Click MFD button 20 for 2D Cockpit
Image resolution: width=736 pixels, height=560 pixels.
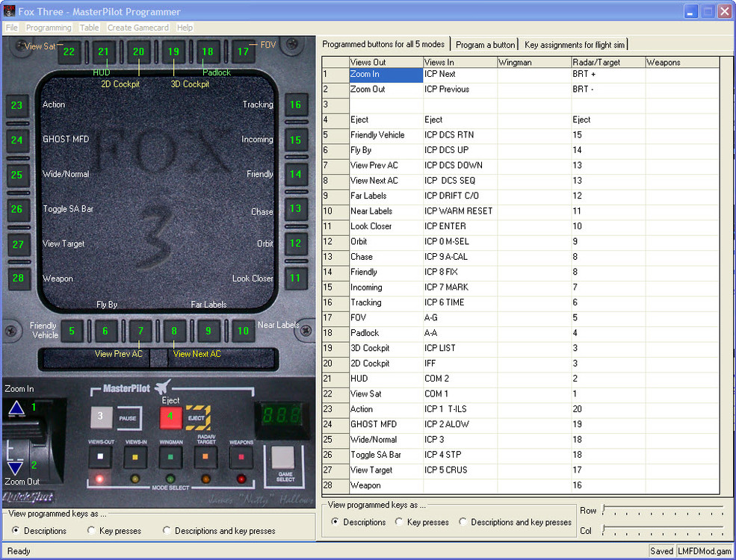tap(138, 52)
